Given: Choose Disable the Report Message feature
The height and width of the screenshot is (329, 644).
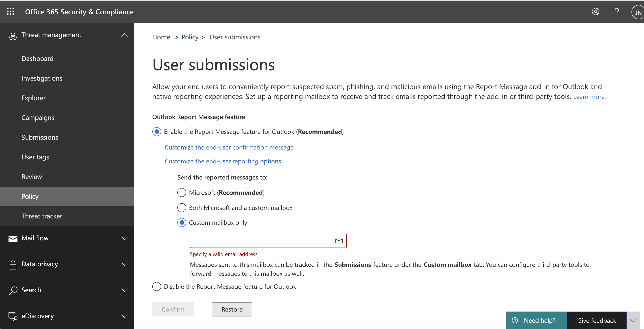Looking at the screenshot, I should pyautogui.click(x=157, y=286).
